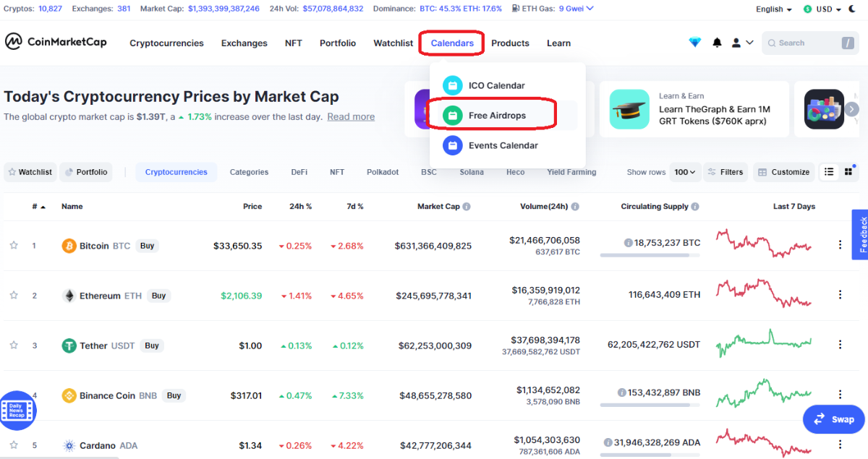Click the Watchlist star button
The width and height of the screenshot is (868, 459).
31,172
